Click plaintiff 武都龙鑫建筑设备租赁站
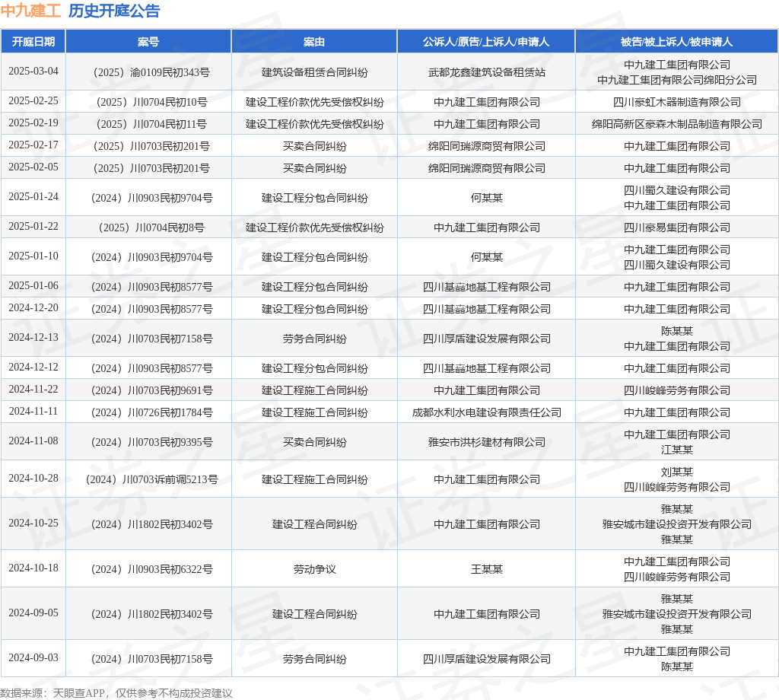This screenshot has width=779, height=700. [x=486, y=72]
